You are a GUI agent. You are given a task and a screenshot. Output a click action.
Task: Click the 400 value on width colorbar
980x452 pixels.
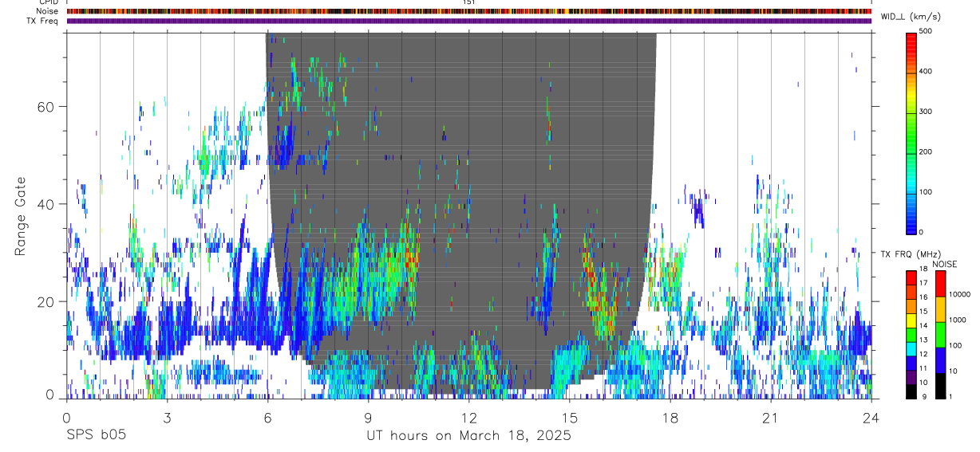pos(925,72)
